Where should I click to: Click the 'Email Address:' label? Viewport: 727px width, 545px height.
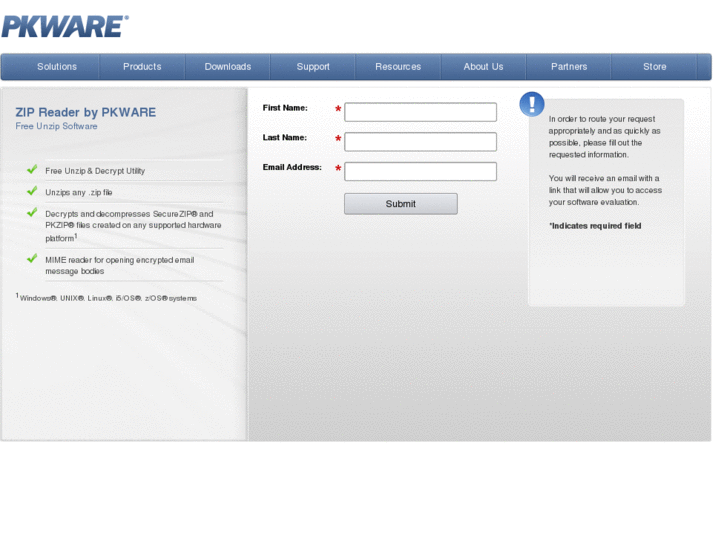(x=292, y=167)
